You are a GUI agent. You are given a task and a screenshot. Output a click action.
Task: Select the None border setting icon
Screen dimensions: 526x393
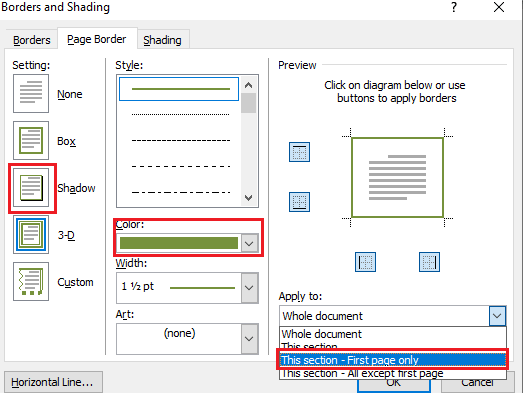[31, 94]
